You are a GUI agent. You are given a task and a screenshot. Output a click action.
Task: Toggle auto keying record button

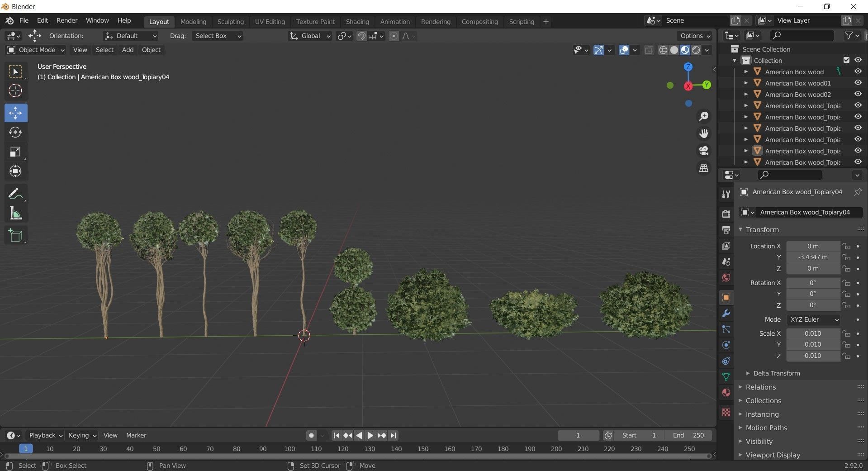(311, 435)
